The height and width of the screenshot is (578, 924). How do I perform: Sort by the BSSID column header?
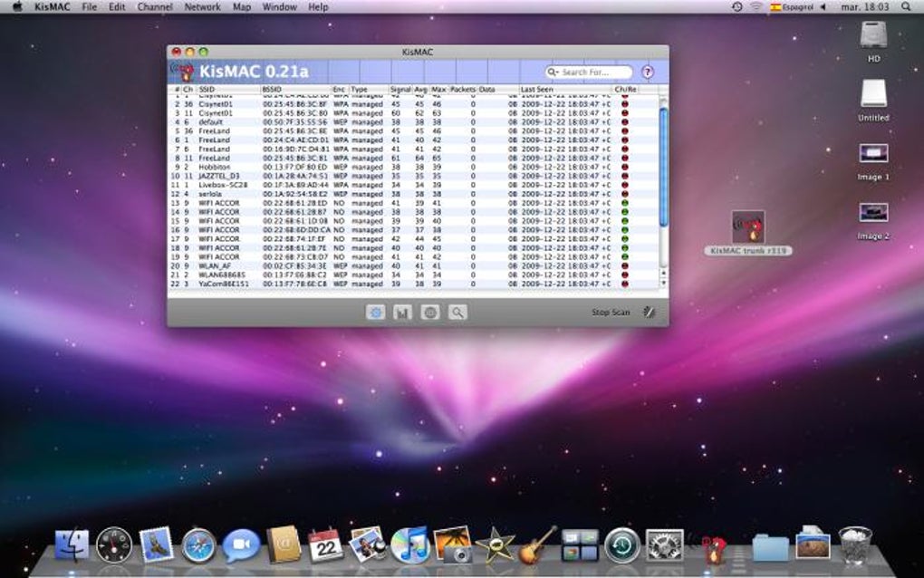[296, 90]
